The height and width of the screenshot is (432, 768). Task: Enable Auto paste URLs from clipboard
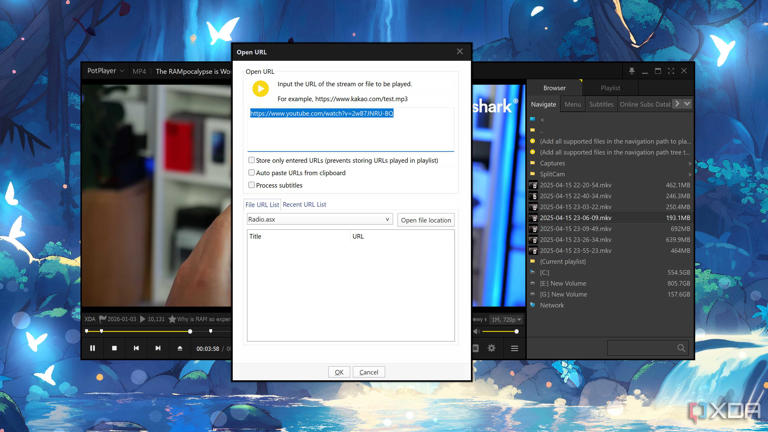click(x=251, y=173)
